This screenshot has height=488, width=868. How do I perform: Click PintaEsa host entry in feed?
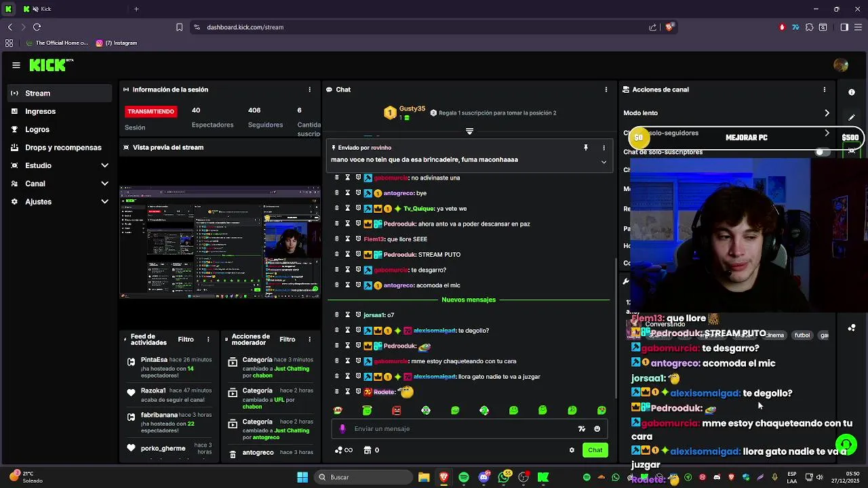pyautogui.click(x=170, y=367)
